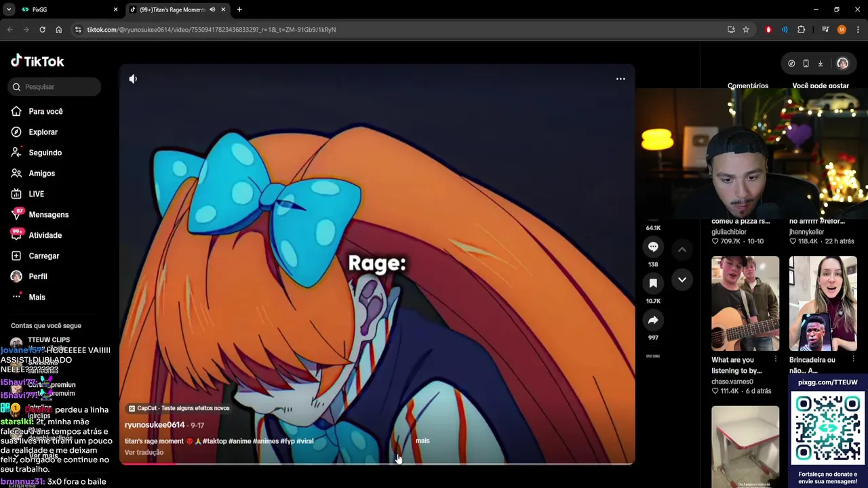
Task: Open comments with the speech bubble icon
Action: click(653, 247)
